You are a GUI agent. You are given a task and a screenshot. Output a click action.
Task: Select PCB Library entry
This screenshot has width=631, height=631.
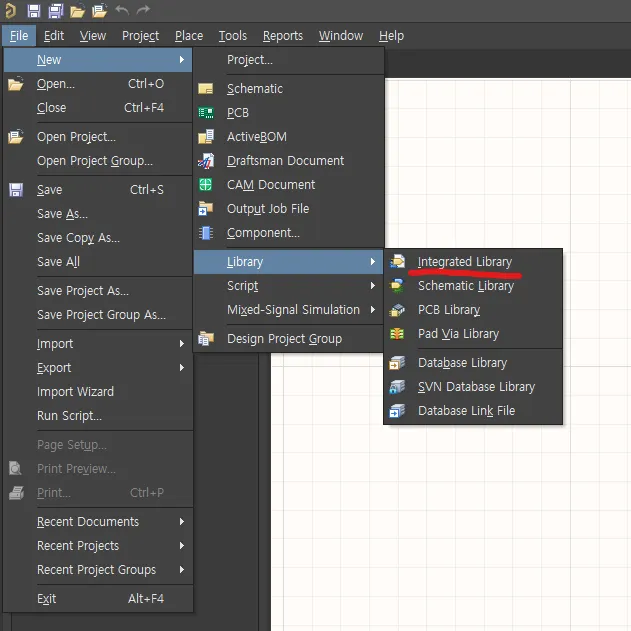473,310
